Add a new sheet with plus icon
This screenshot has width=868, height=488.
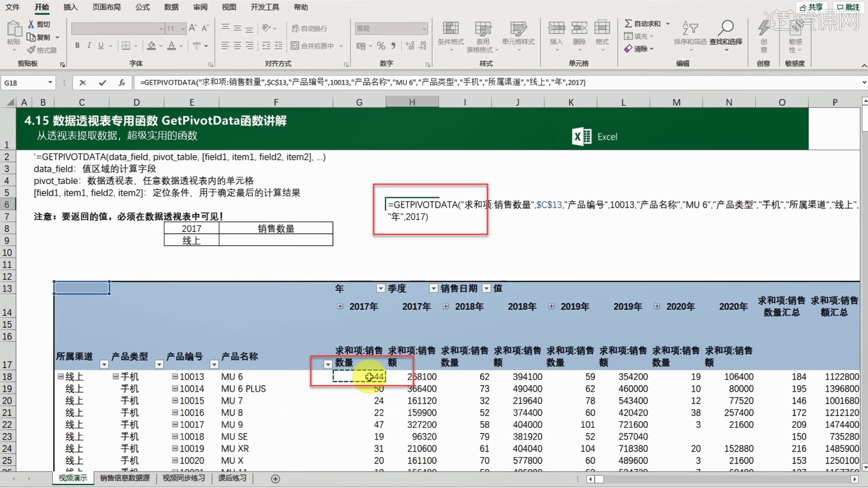pos(275,479)
